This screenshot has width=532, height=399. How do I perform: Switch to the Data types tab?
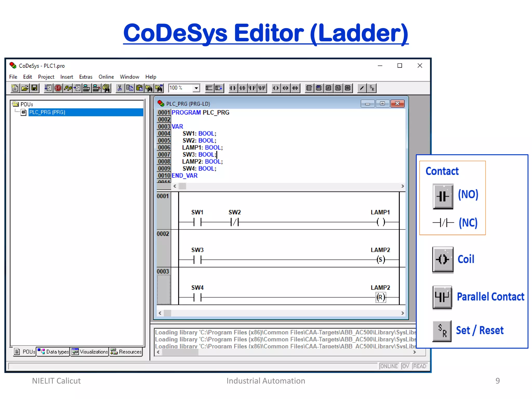[x=53, y=352]
